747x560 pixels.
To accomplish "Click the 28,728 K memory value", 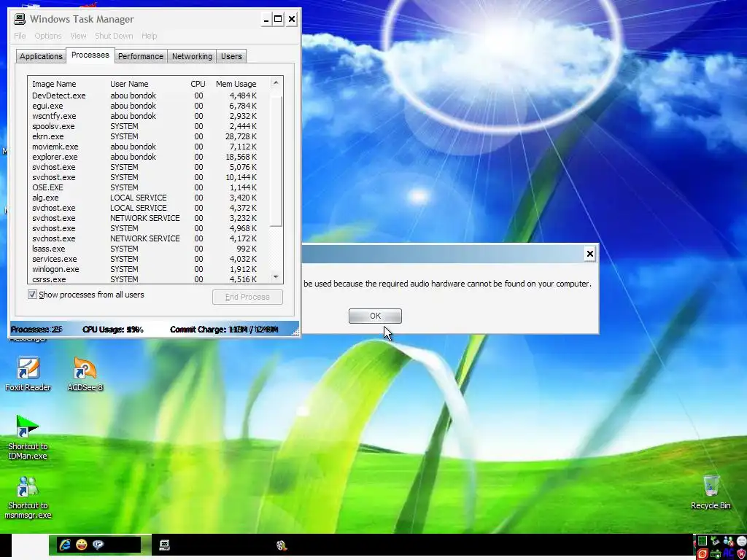I will (x=242, y=136).
